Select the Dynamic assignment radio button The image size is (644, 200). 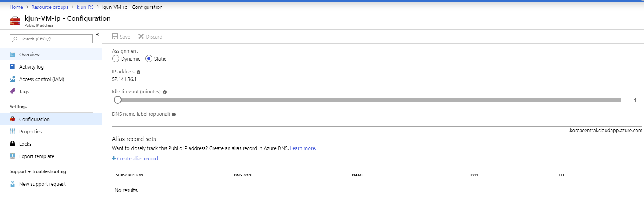[x=116, y=59]
